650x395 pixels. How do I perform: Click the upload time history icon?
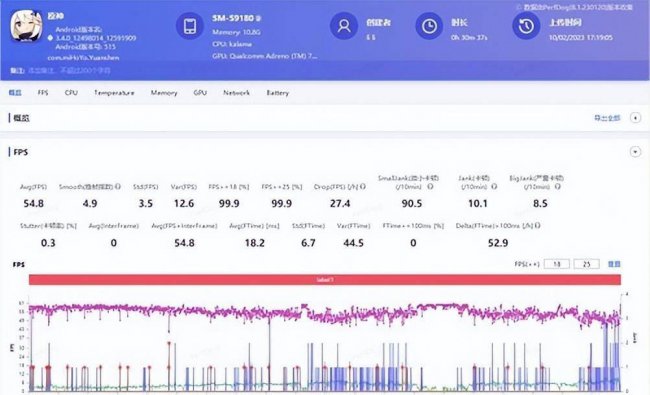[x=526, y=26]
